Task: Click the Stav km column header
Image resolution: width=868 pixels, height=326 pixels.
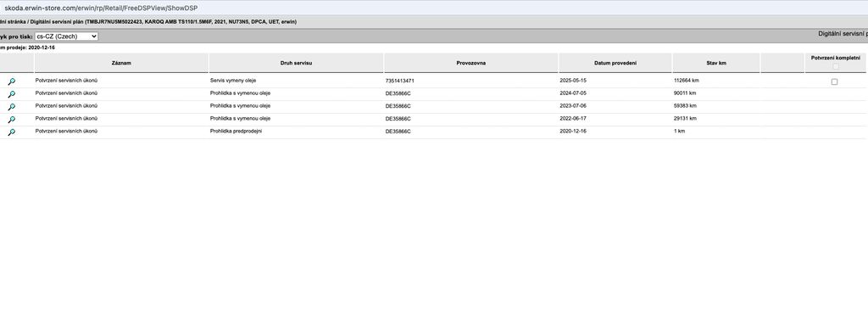Action: [716, 63]
